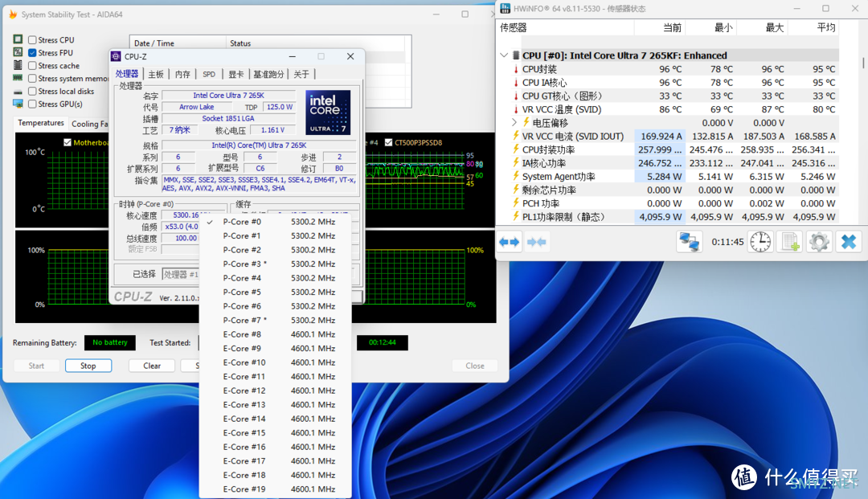Uncheck the Stress FPU checkbox
This screenshot has width=868, height=499.
[x=33, y=52]
